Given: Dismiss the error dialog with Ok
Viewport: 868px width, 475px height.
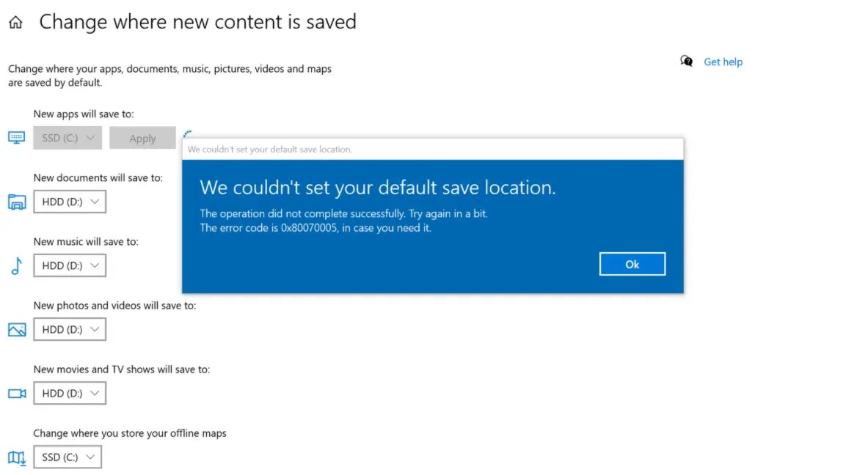Looking at the screenshot, I should pyautogui.click(x=632, y=265).
